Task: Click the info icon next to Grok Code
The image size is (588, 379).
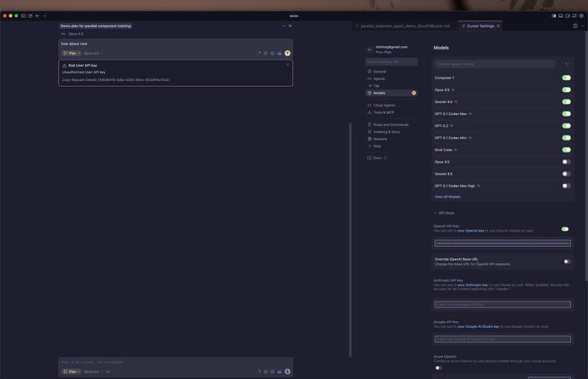Action: pyautogui.click(x=455, y=150)
